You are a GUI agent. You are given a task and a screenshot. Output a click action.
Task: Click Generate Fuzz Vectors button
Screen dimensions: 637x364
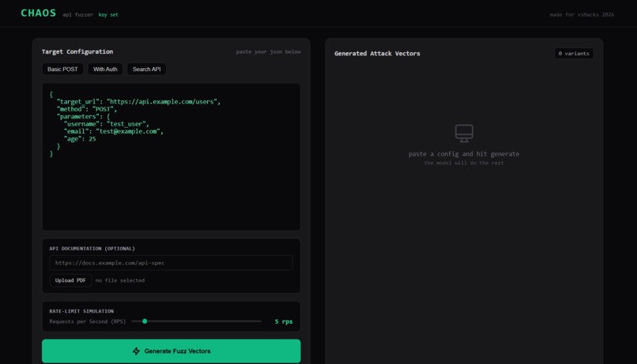(x=171, y=351)
